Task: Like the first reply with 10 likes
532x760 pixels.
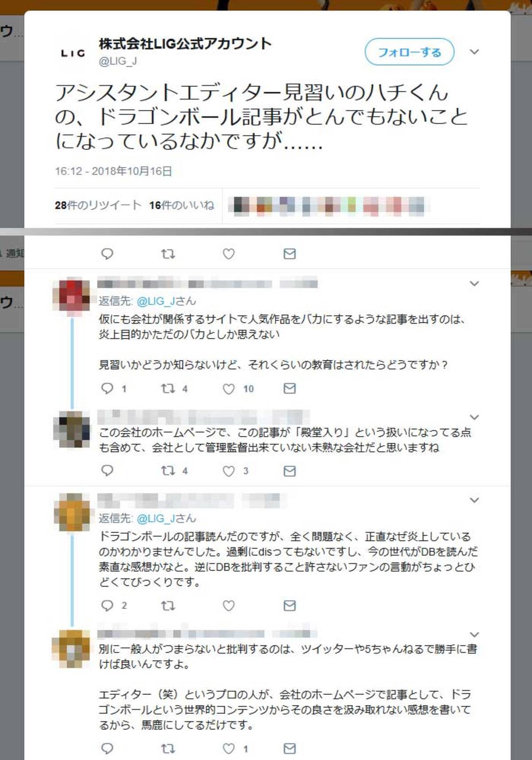Action: click(228, 389)
